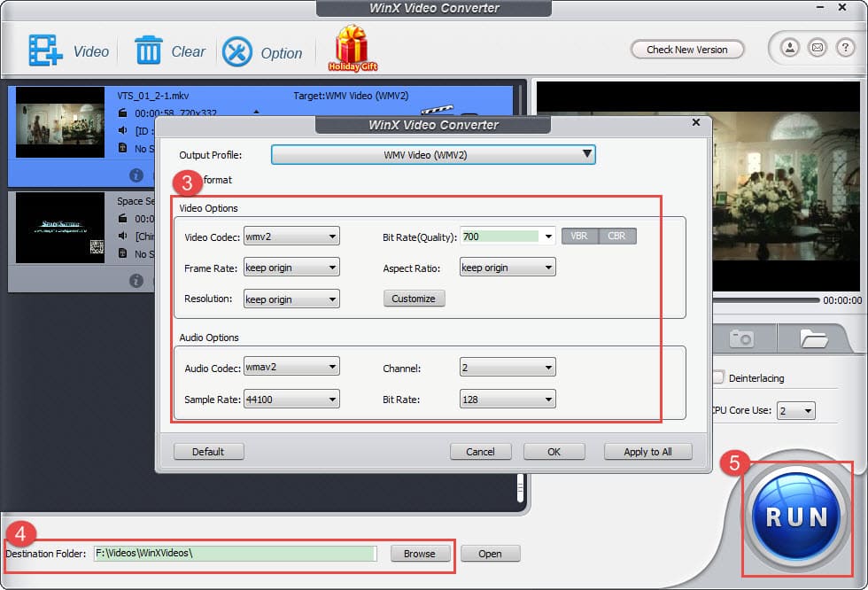Click the add Video icon

pos(45,50)
